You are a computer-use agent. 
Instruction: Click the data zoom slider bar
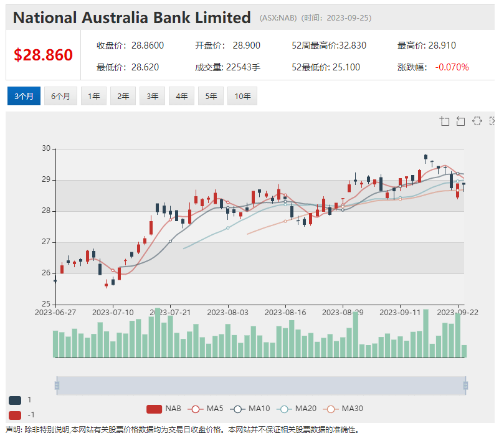point(261,386)
